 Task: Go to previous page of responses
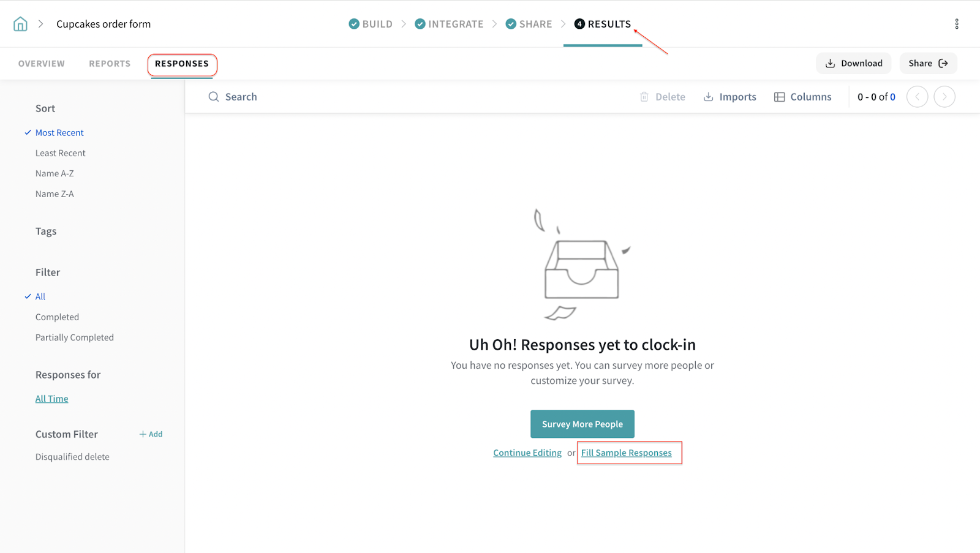(x=917, y=97)
